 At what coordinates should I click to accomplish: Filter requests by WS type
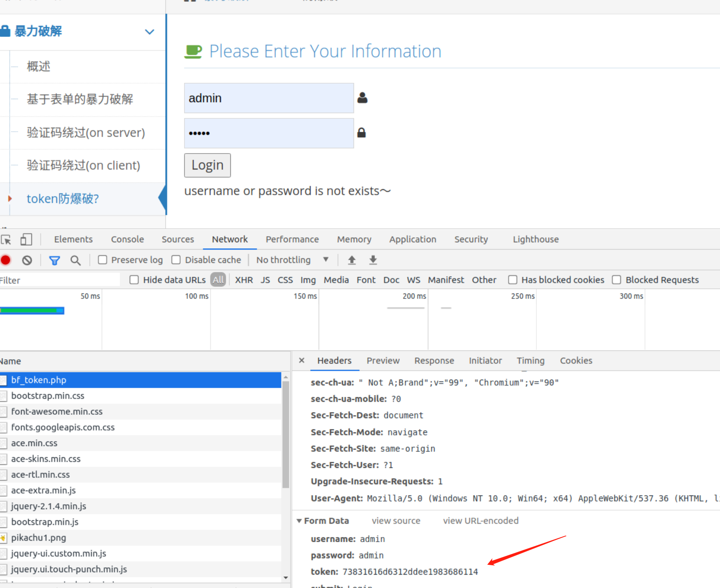pyautogui.click(x=414, y=280)
